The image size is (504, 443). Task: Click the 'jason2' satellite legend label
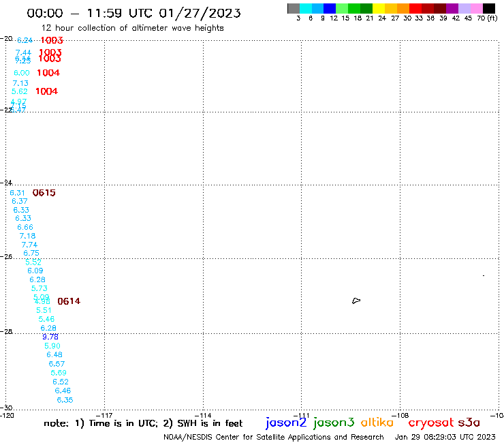(286, 423)
